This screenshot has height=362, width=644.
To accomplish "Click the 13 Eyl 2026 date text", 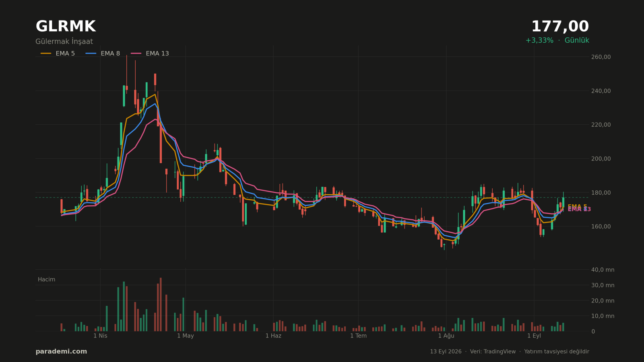I will click(x=446, y=352).
